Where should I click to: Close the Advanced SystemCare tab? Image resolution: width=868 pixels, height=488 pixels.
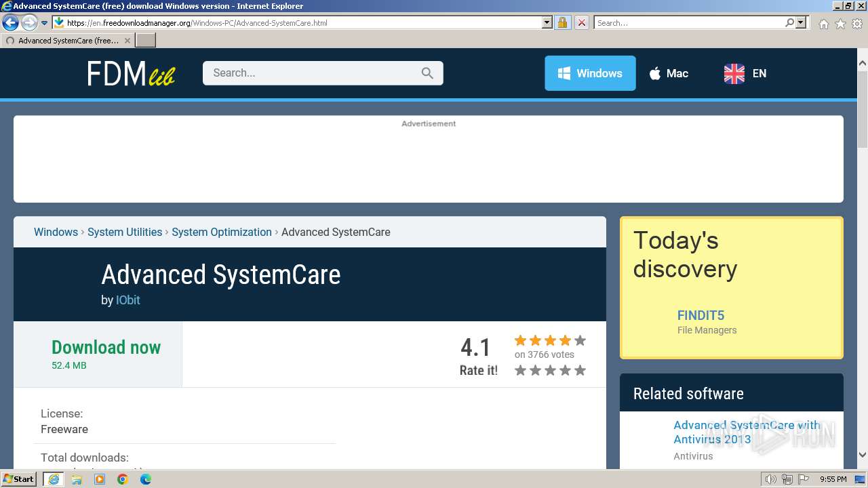click(127, 41)
